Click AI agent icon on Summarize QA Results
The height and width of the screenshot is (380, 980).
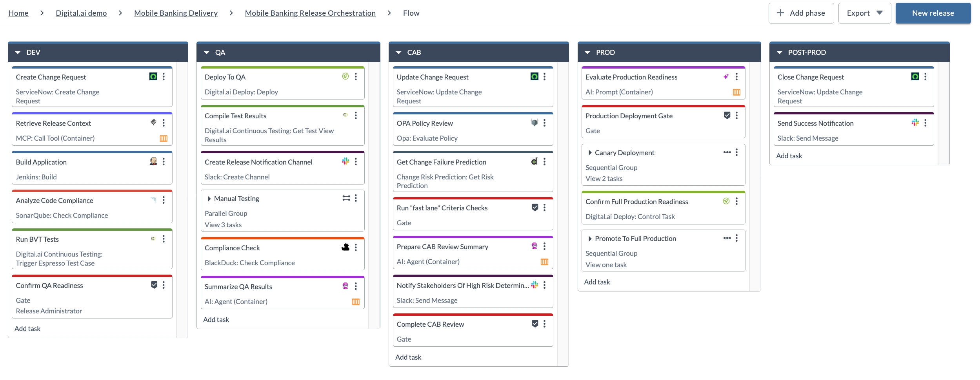click(345, 286)
